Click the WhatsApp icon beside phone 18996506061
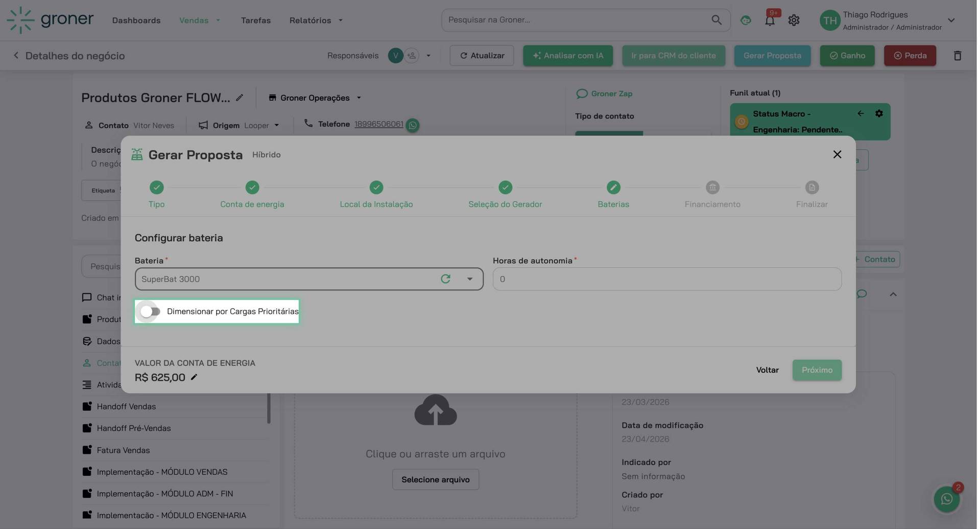 click(412, 125)
